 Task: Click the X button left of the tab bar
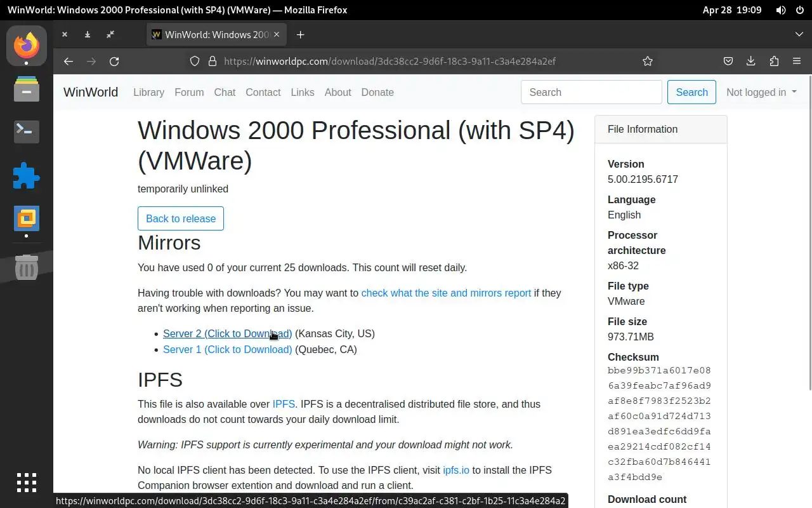click(x=65, y=34)
